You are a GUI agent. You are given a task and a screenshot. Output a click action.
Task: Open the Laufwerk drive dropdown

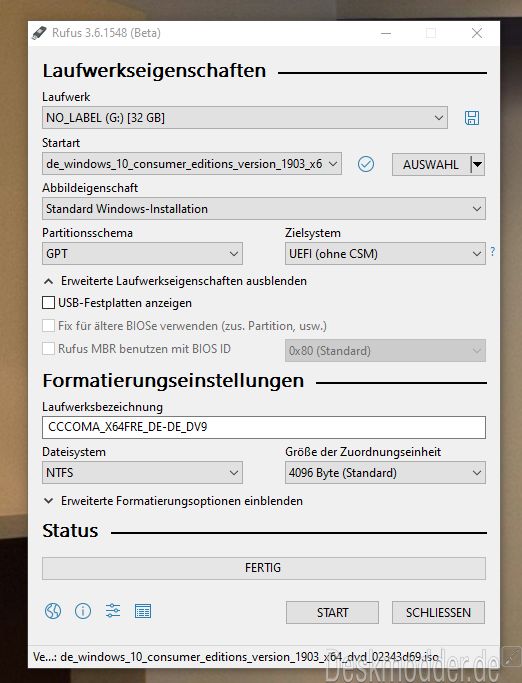245,118
